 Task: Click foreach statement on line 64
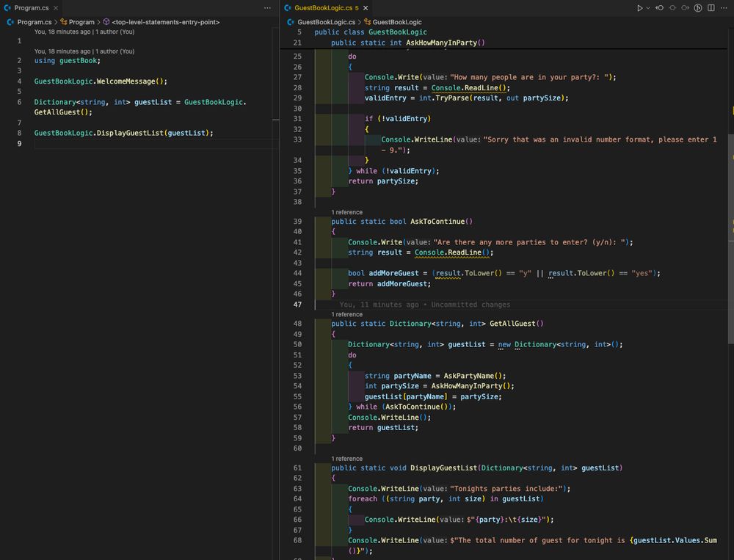(446, 498)
